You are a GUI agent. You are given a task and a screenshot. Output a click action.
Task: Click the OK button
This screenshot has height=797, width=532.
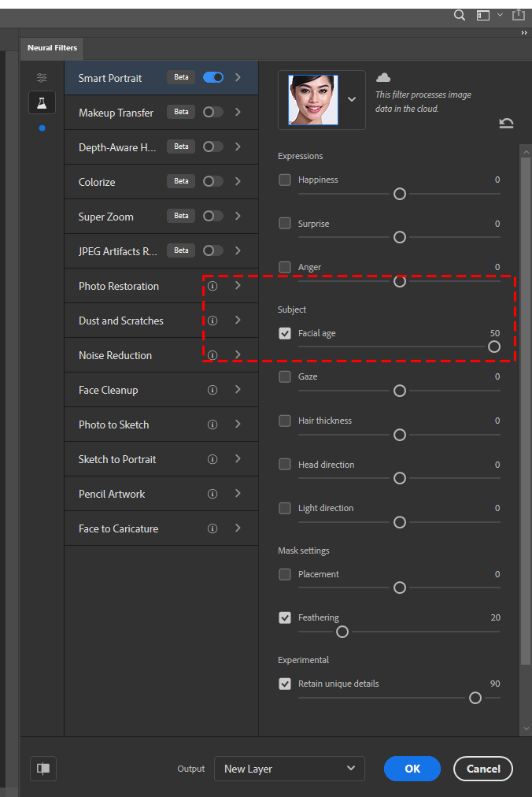click(412, 769)
